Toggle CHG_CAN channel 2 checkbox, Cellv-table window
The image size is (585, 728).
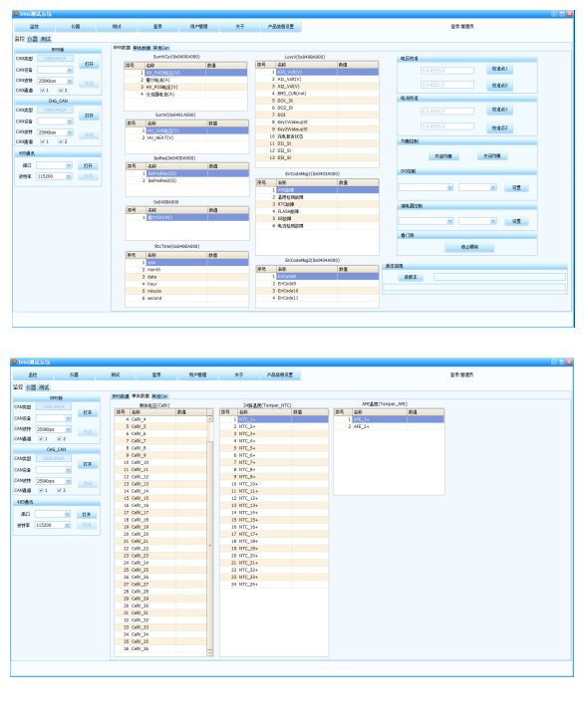[x=59, y=490]
